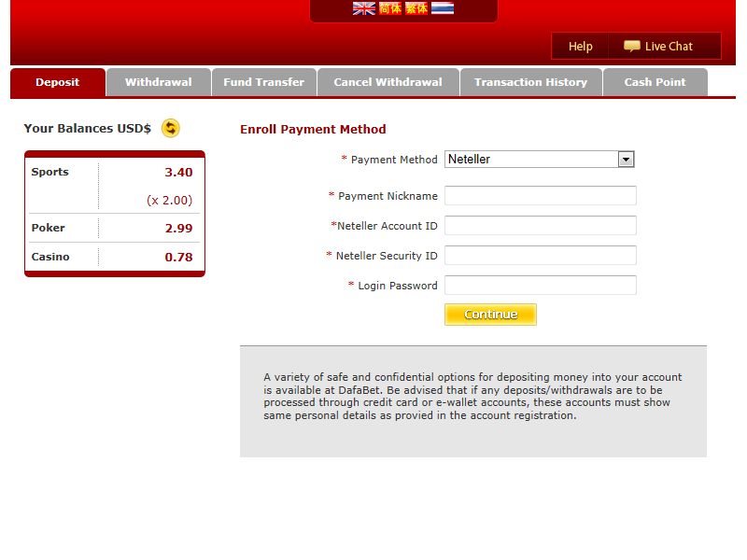The image size is (747, 560).
Task: Click the Payment Nickname input field
Action: [x=541, y=196]
